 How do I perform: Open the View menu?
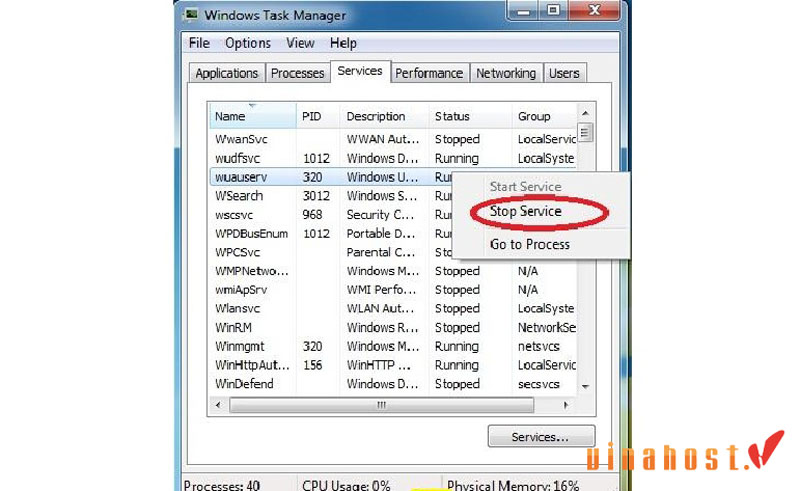pos(300,43)
